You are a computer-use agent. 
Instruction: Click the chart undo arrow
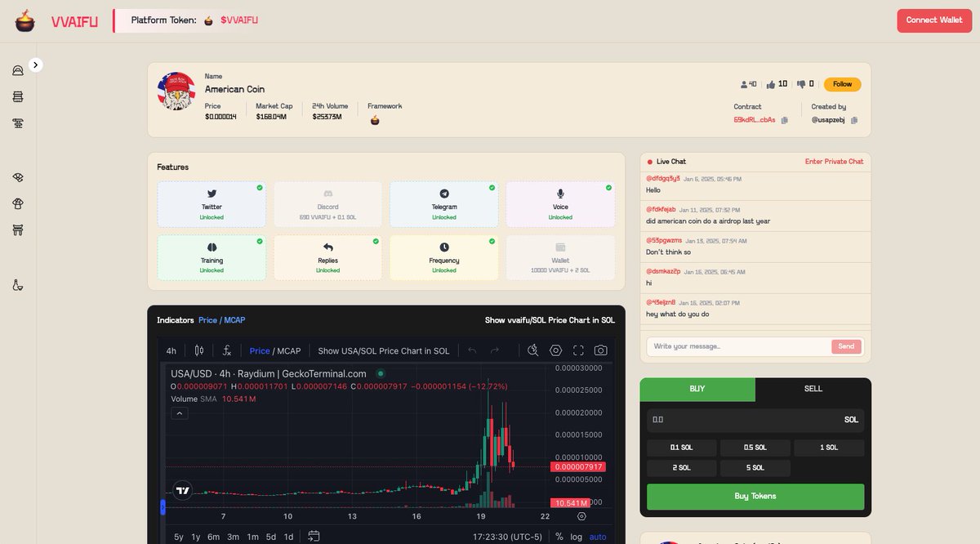coord(472,350)
